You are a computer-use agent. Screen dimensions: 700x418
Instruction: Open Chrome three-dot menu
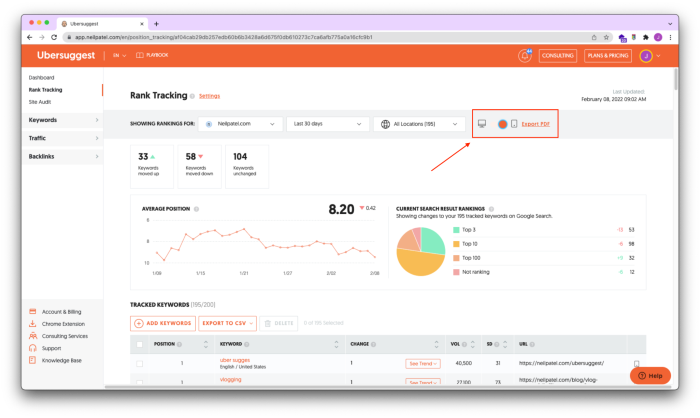point(671,38)
